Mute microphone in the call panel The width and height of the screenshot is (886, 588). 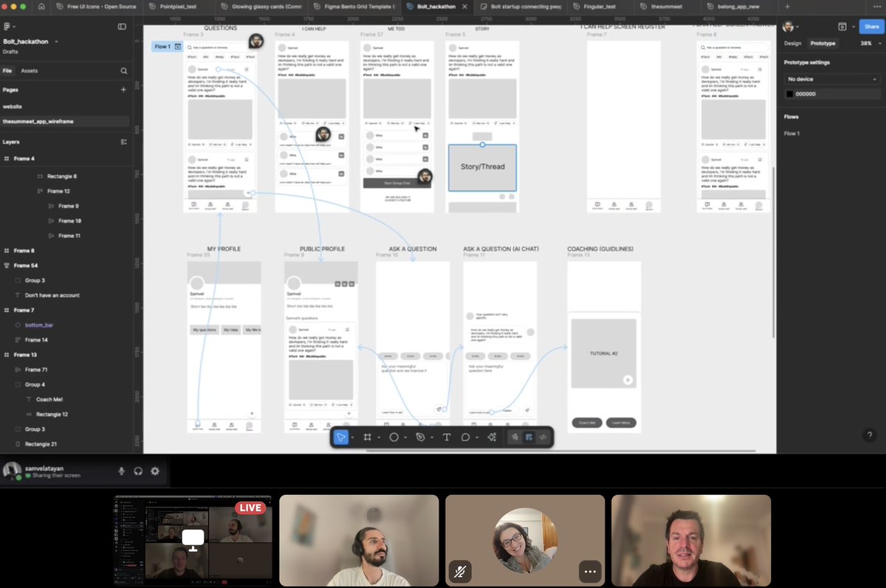[x=122, y=471]
